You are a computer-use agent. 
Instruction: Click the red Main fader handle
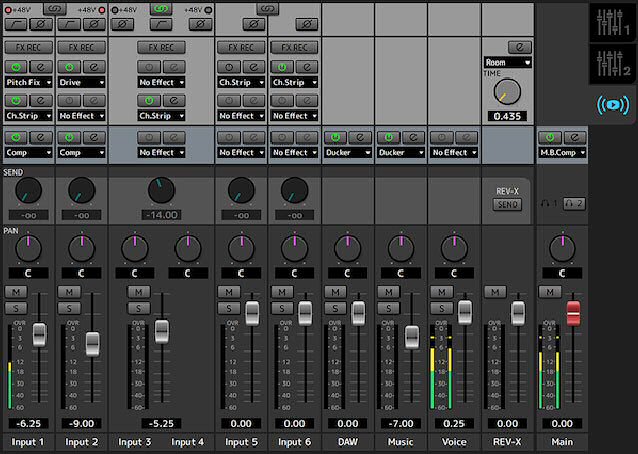click(574, 312)
